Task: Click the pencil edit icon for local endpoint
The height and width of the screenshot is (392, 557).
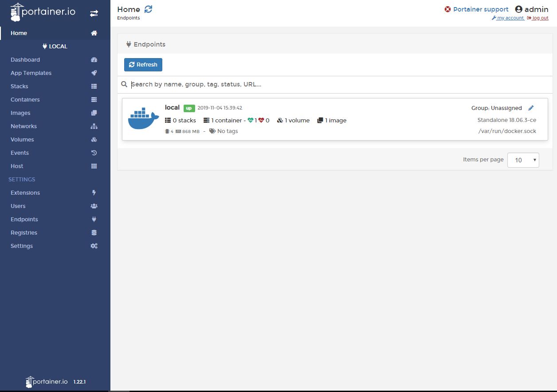Action: tap(531, 108)
